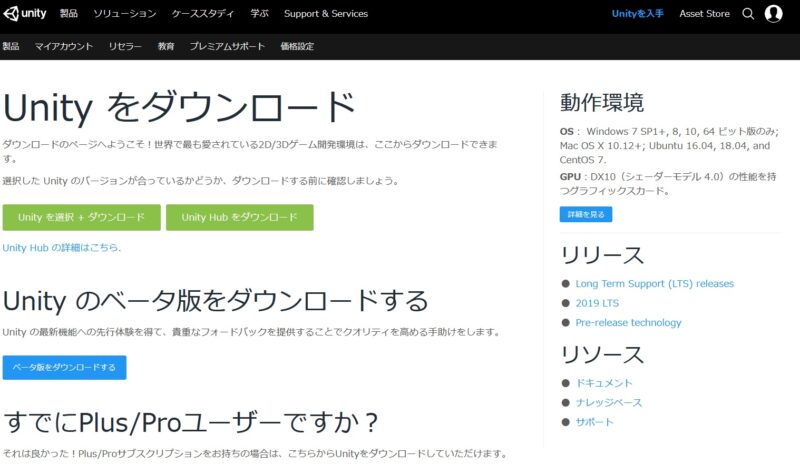This screenshot has width=800, height=464.
Task: Open the Pre-release technology link
Action: (x=628, y=323)
